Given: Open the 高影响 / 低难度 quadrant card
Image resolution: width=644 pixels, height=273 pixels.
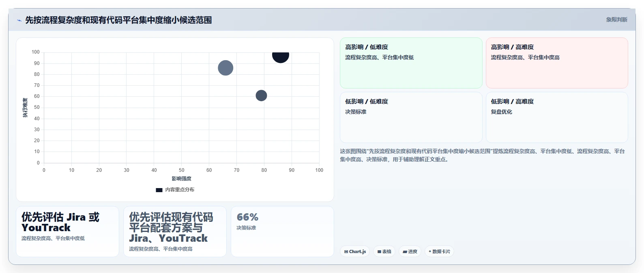Looking at the screenshot, I should (x=411, y=63).
